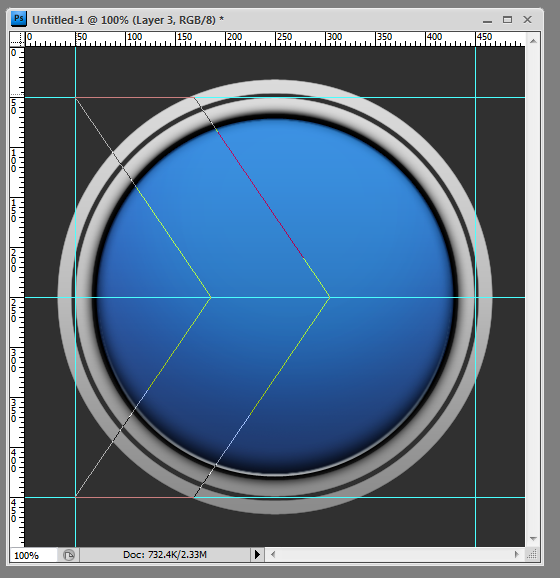
Task: Click the 100% zoom level field
Action: (33, 555)
